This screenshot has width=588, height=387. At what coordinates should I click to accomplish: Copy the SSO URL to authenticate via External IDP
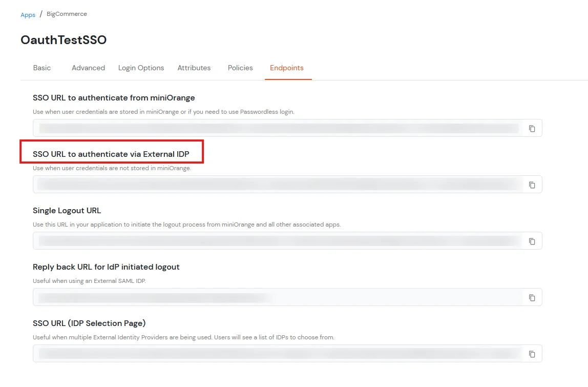[532, 185]
